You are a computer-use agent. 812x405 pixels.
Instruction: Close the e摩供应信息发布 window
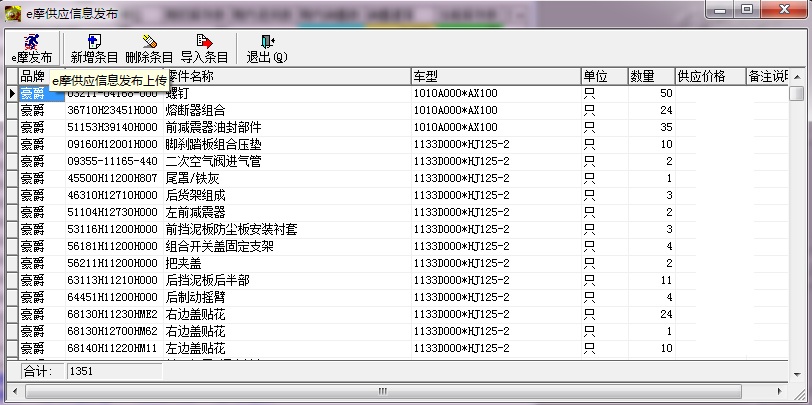(x=784, y=9)
